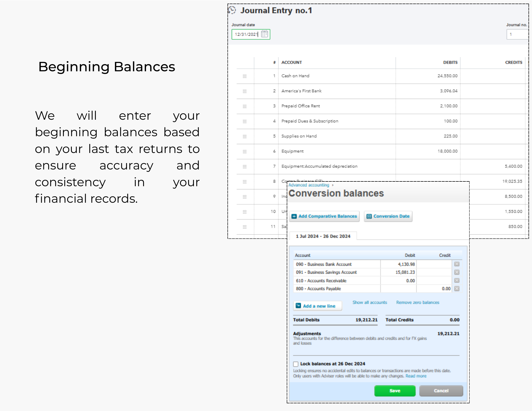Click Remove zero balances link

[x=417, y=302]
